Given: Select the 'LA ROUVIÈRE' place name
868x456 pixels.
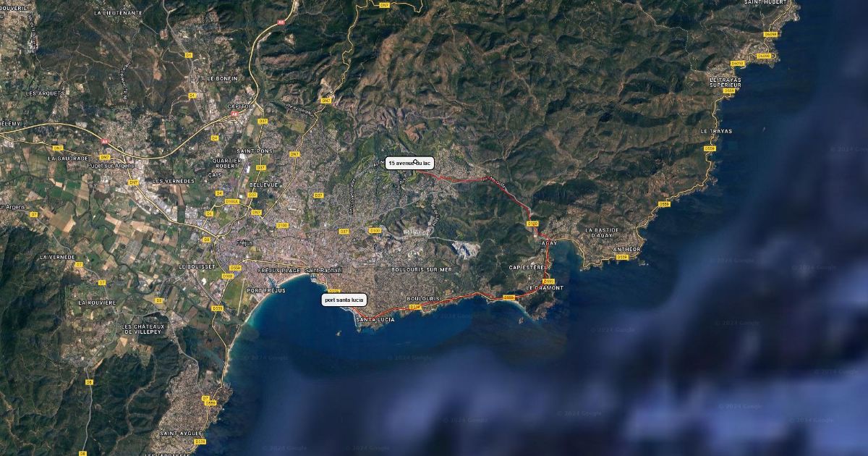Looking at the screenshot, I should pyautogui.click(x=97, y=303).
